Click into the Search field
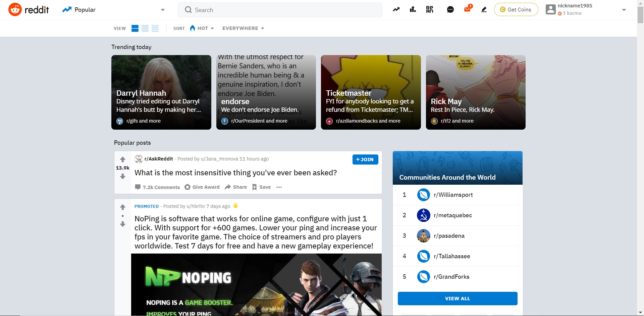Image resolution: width=644 pixels, height=316 pixels. point(280,10)
